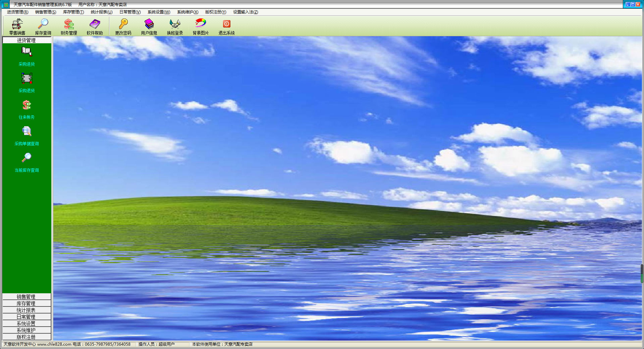Click the 库存查询 magnifier toolbar icon
Image resolution: width=644 pixels, height=349 pixels.
pyautogui.click(x=43, y=27)
